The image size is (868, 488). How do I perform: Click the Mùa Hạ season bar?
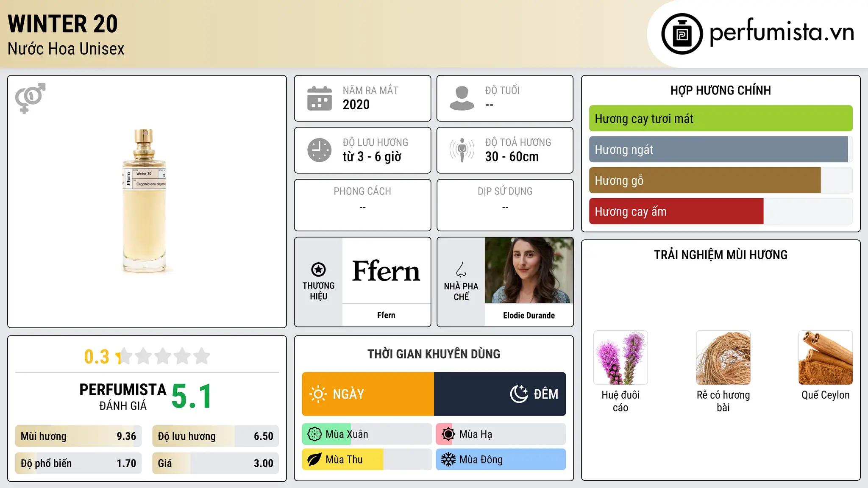[x=501, y=434]
